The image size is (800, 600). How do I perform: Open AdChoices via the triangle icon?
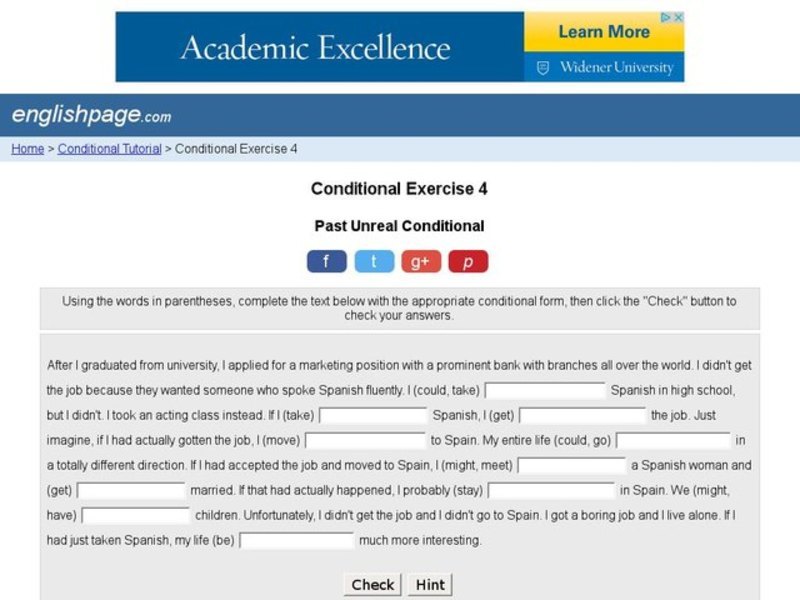(x=667, y=17)
